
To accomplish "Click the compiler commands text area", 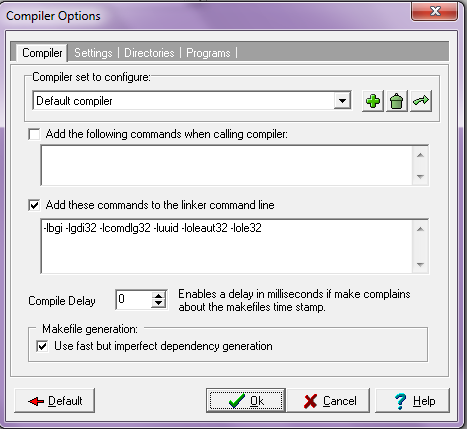I will coord(227,165).
